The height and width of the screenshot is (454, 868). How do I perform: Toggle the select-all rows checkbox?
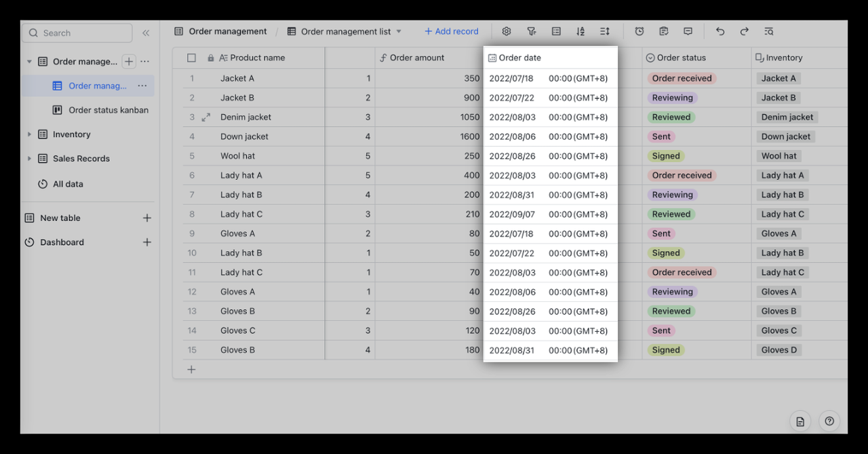click(x=191, y=58)
